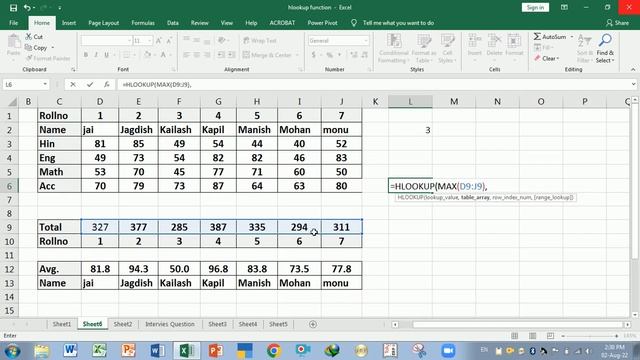This screenshot has width=640, height=360.
Task: Click Merge & Center icon
Action: tap(246, 55)
